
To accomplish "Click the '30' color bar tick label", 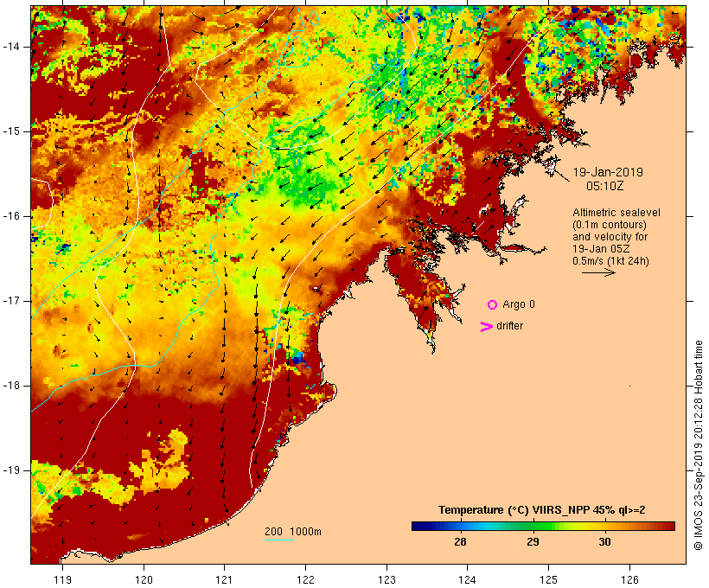I will tap(605, 542).
